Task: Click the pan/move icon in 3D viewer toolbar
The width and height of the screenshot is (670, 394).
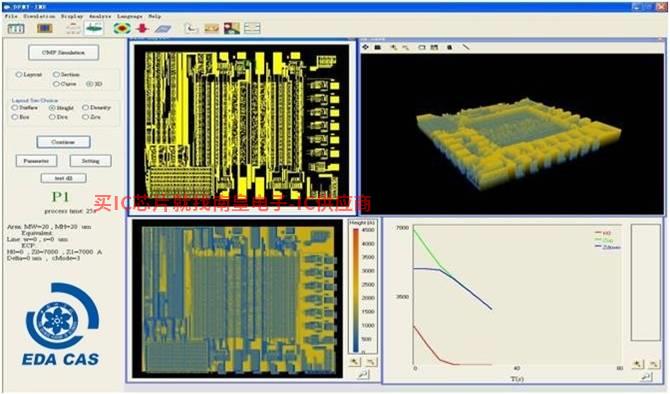Action: 365,47
